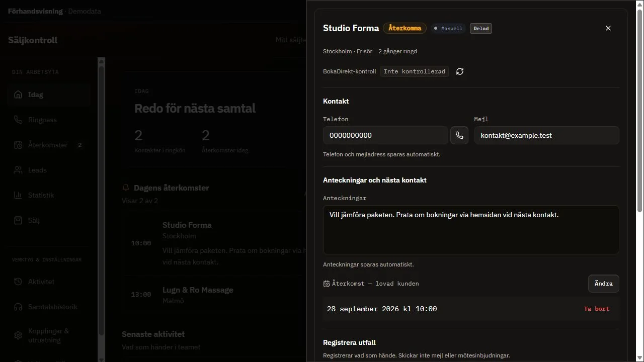Click the Idag house icon

[18, 95]
